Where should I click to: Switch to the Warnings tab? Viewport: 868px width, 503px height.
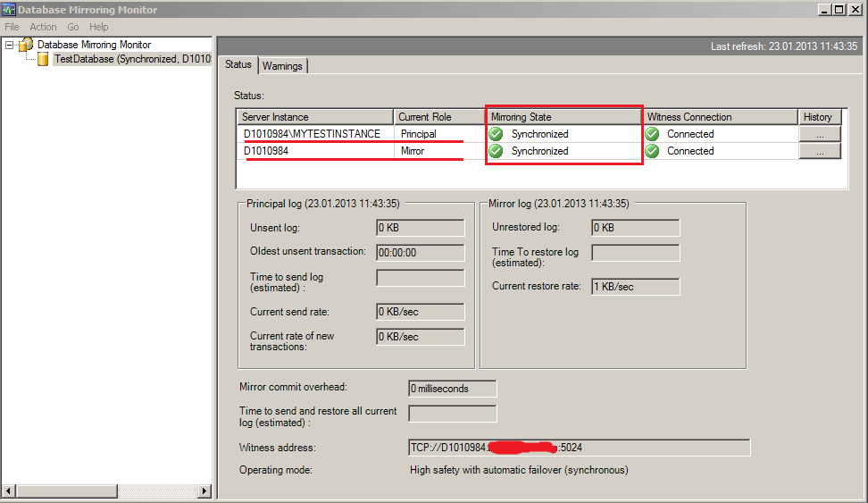point(282,65)
